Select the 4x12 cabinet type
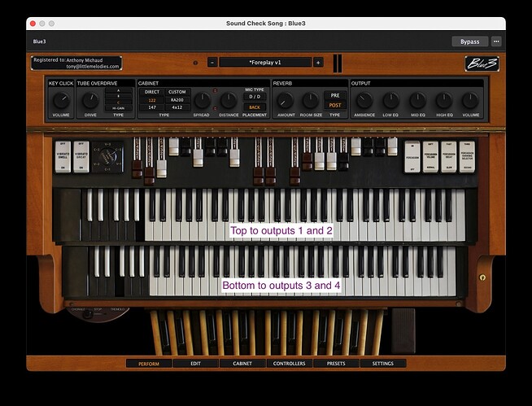 pyautogui.click(x=177, y=107)
